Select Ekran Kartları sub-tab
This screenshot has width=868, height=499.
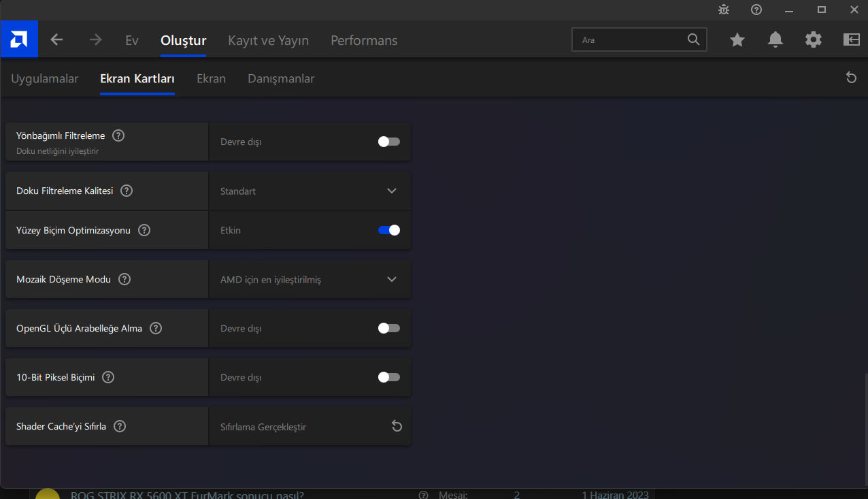137,78
